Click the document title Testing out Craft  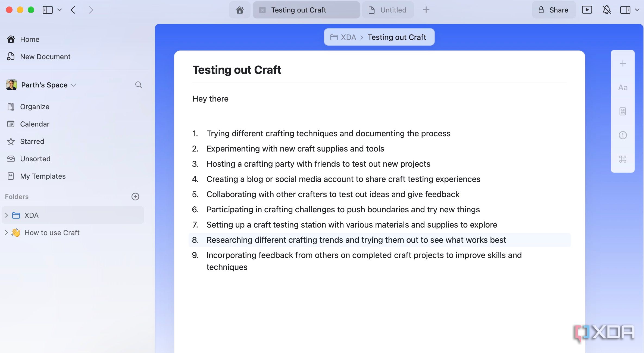point(237,70)
